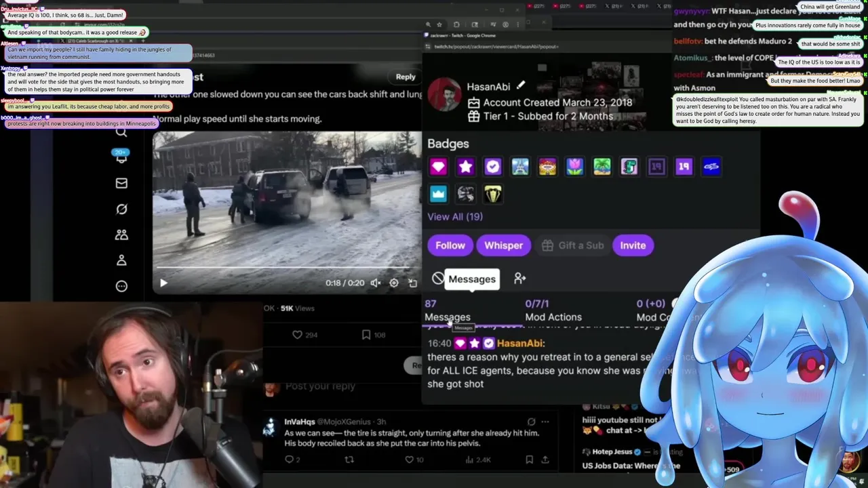868x488 pixels.
Task: Click 'Account Created March 23, 2018' text
Action: (557, 102)
